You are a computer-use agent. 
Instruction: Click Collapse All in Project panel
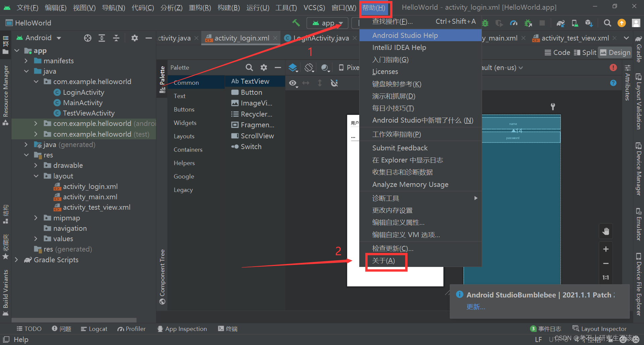click(x=116, y=38)
